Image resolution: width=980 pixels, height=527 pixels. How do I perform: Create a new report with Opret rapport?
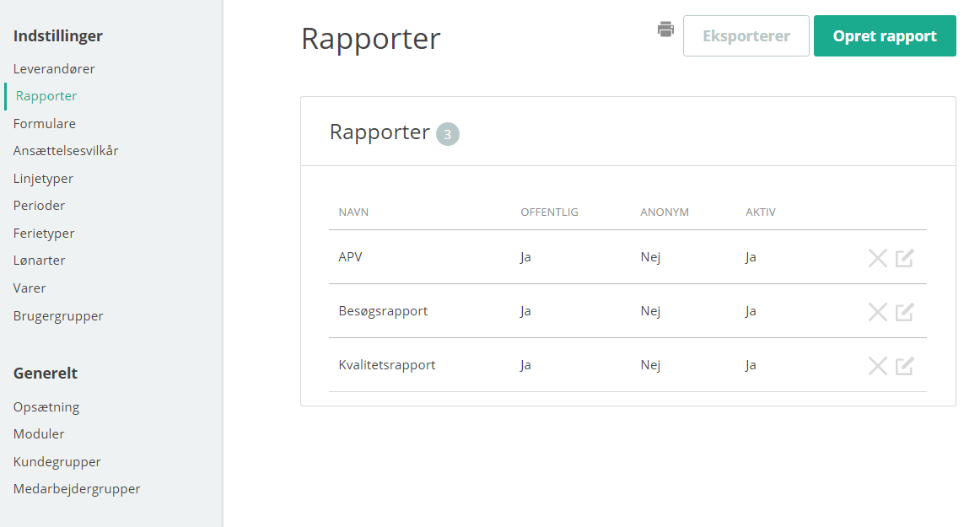click(885, 35)
